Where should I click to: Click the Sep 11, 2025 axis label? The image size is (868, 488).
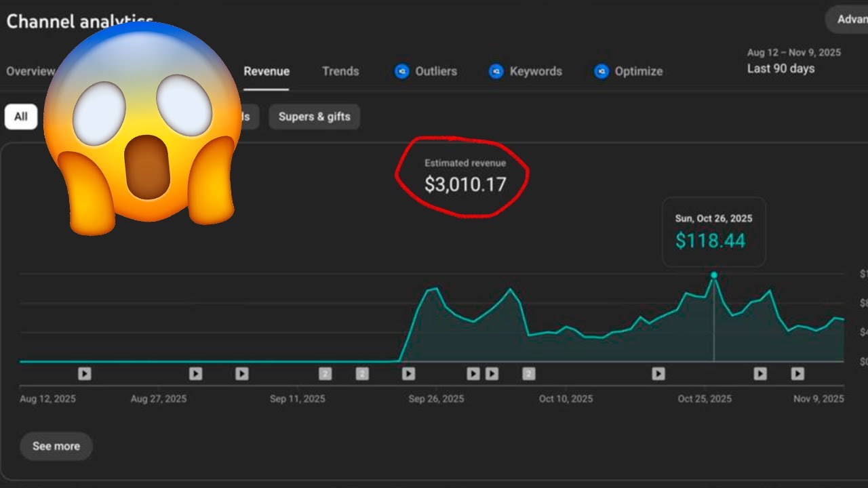click(297, 399)
